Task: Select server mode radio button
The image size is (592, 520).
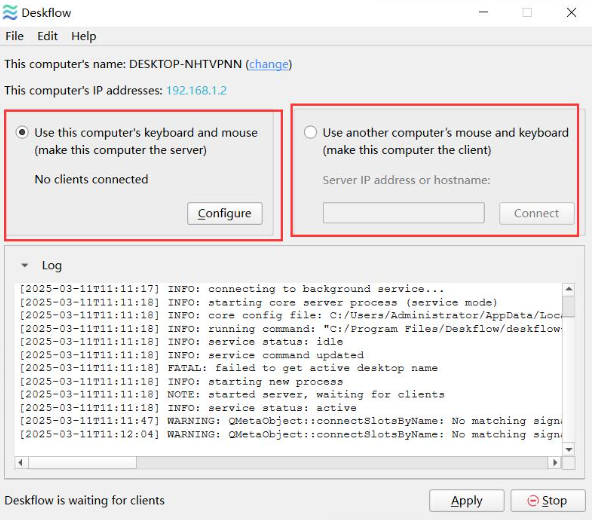Action: point(22,133)
